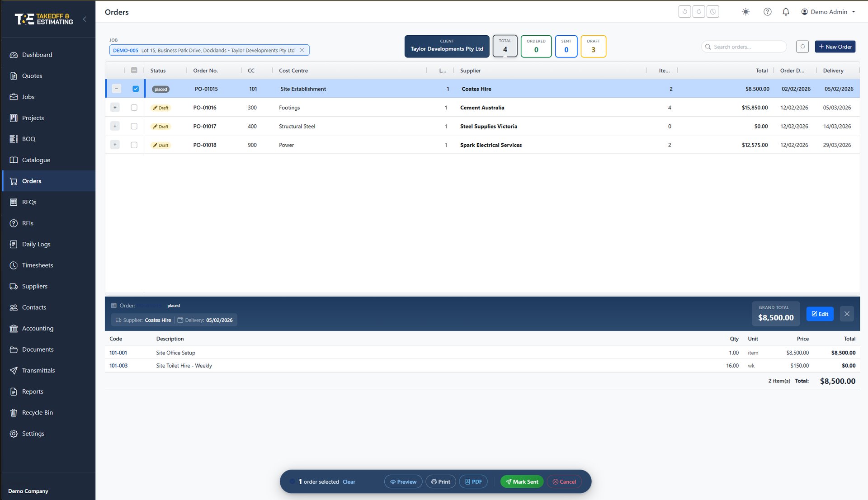Filter by Sent status card
868x500 pixels.
click(566, 46)
